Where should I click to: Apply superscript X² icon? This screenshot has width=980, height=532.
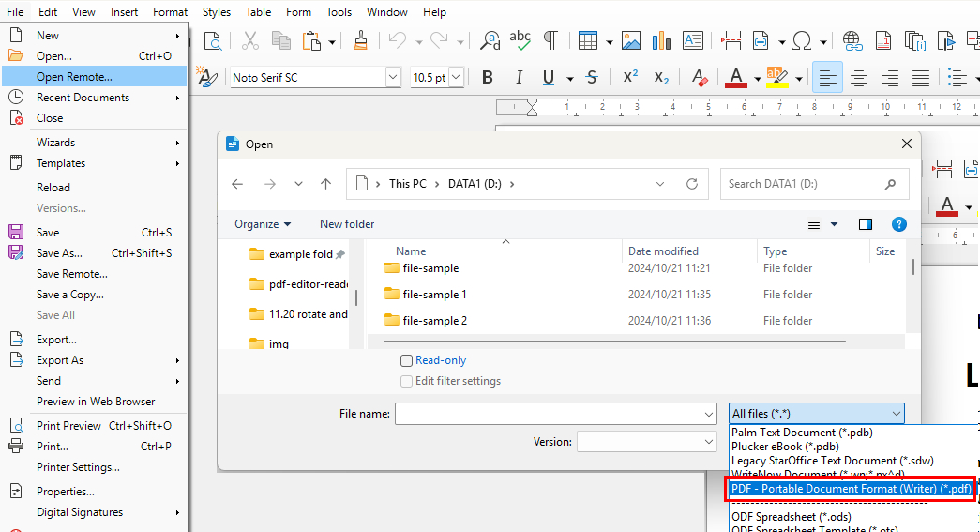click(630, 76)
